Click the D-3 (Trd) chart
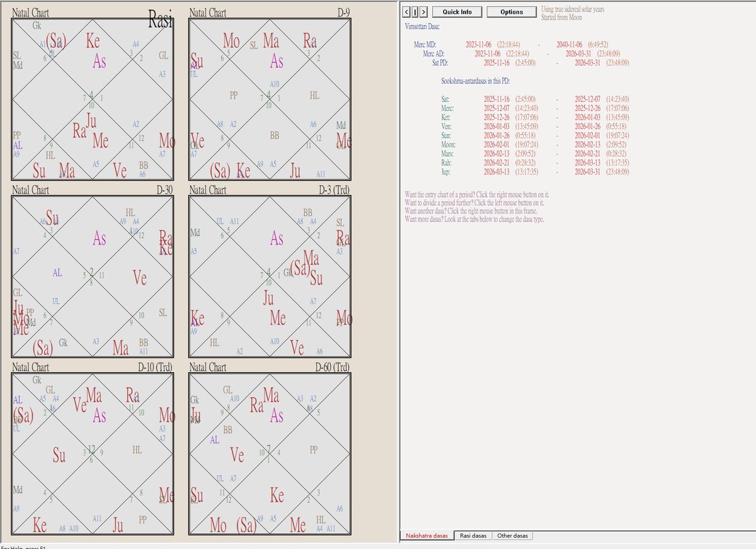756x549 pixels. click(x=270, y=276)
